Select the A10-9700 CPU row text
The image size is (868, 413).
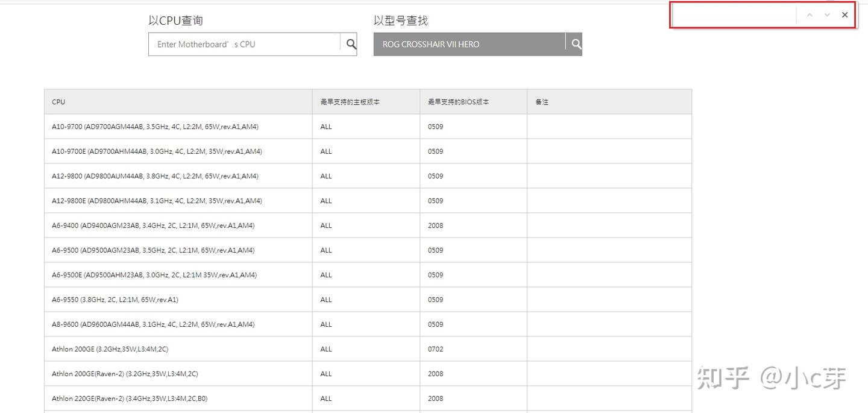pos(155,127)
